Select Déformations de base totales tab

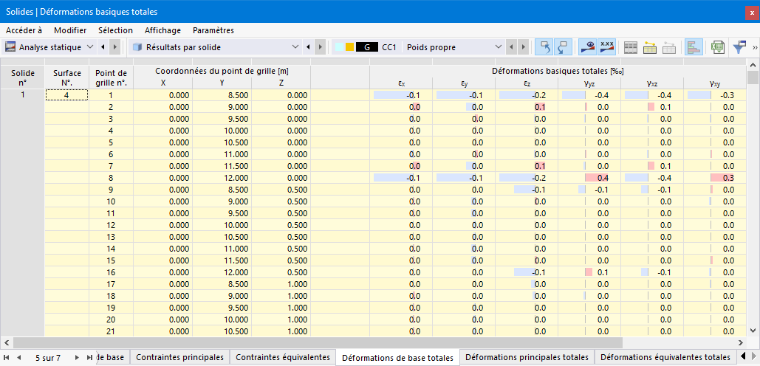tap(397, 358)
